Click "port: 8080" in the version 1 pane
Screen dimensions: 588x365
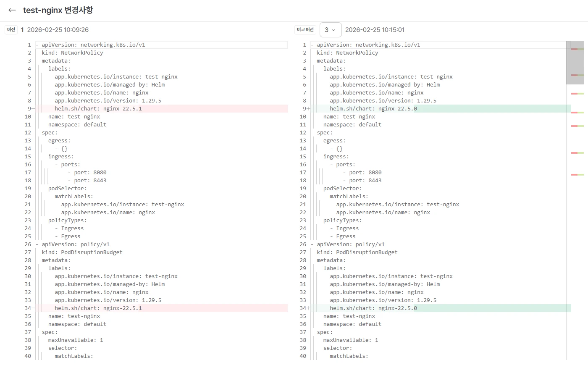click(x=90, y=173)
